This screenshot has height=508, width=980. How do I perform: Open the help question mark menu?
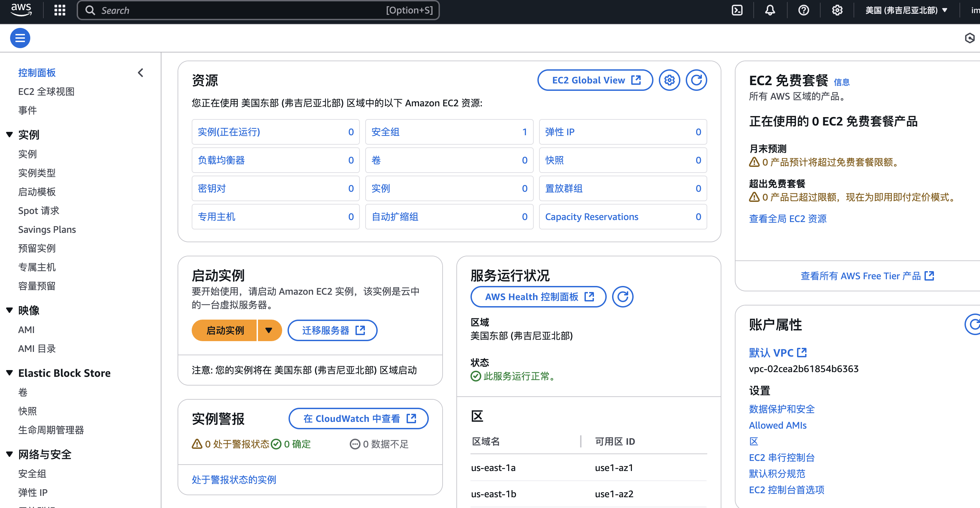803,10
